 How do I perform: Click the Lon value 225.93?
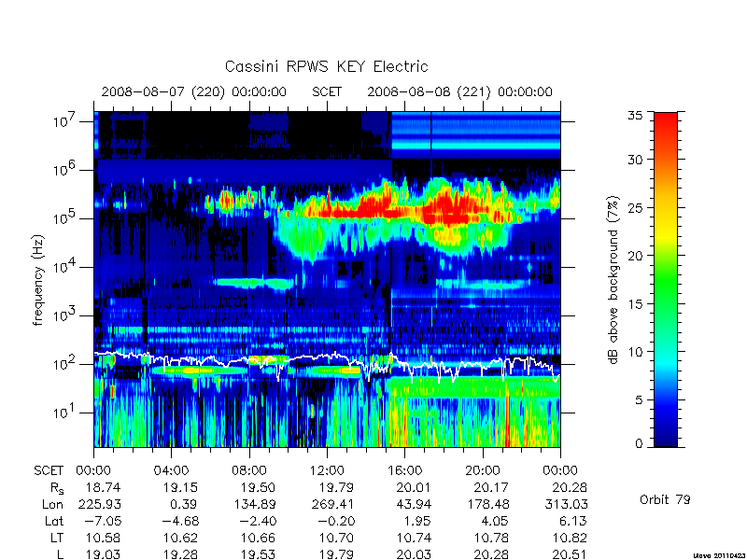[x=99, y=504]
